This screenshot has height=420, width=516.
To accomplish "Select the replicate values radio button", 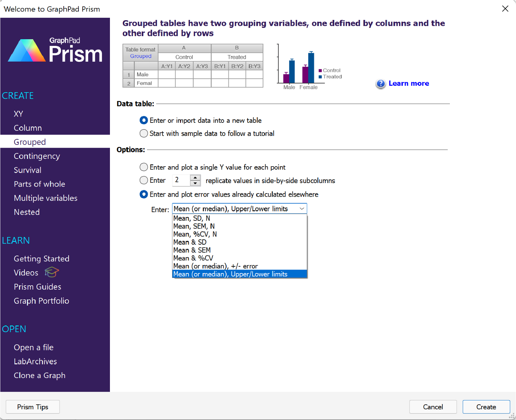I will pos(144,181).
